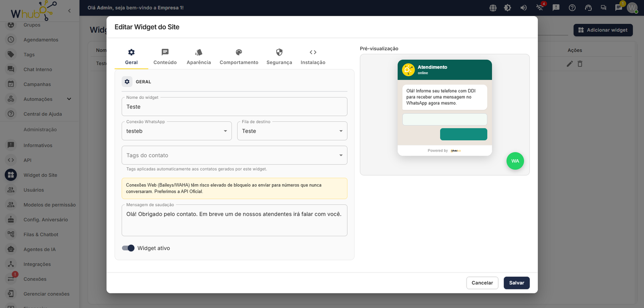Select the Geral tab
This screenshot has height=308, width=644.
tap(131, 57)
